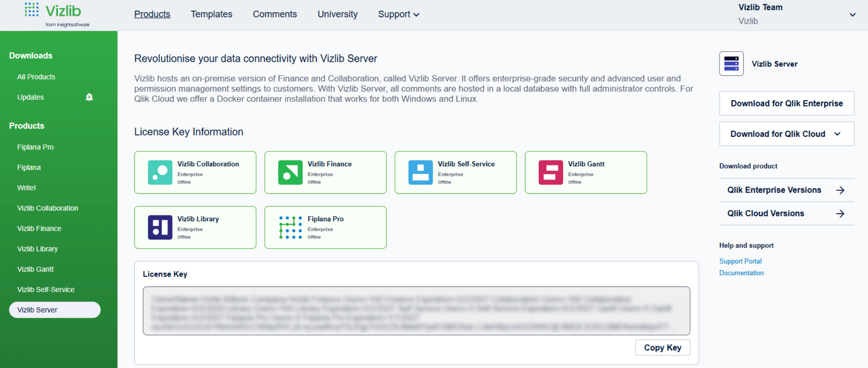Open the Products nav item
Screen dimensions: 868x368
pos(152,14)
